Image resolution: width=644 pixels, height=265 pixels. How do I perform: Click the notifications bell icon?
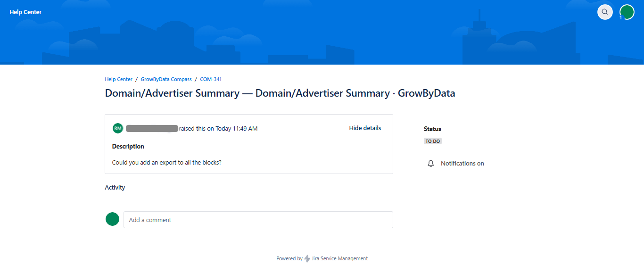click(430, 164)
